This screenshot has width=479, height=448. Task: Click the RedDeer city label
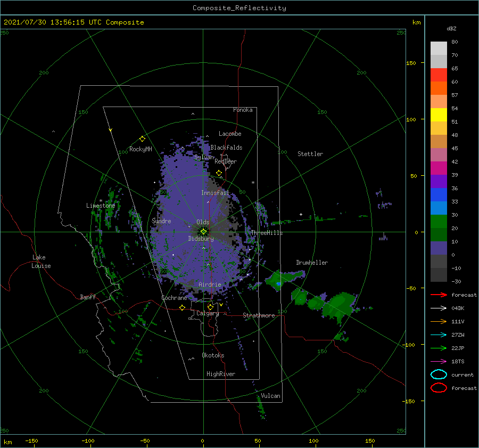point(226,161)
